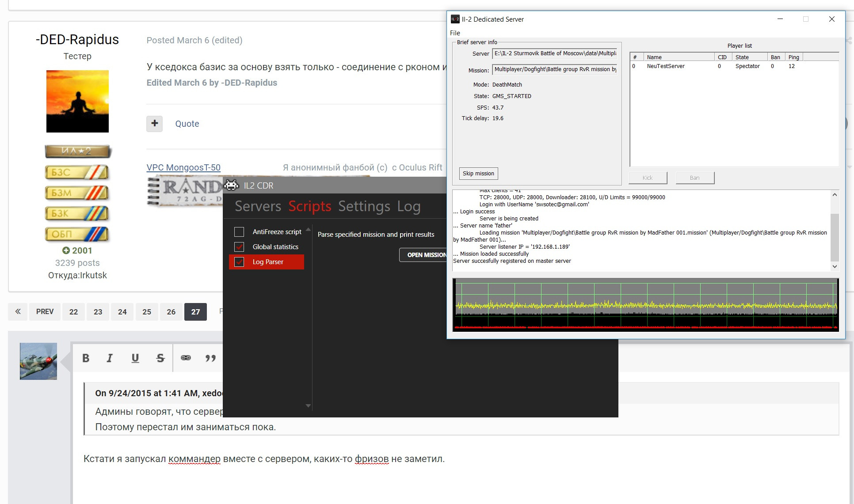Expand script list down arrow
This screenshot has height=504, width=854.
coord(308,405)
